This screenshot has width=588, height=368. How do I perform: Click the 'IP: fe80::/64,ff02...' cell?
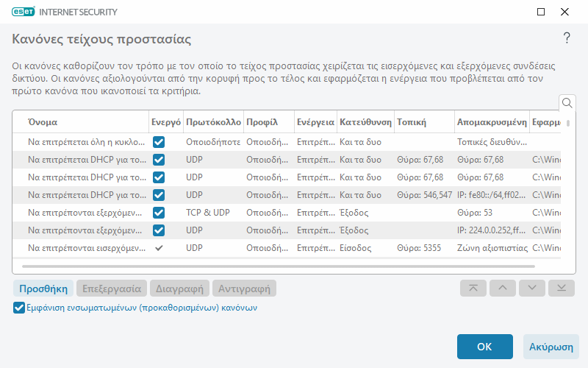[x=491, y=195]
